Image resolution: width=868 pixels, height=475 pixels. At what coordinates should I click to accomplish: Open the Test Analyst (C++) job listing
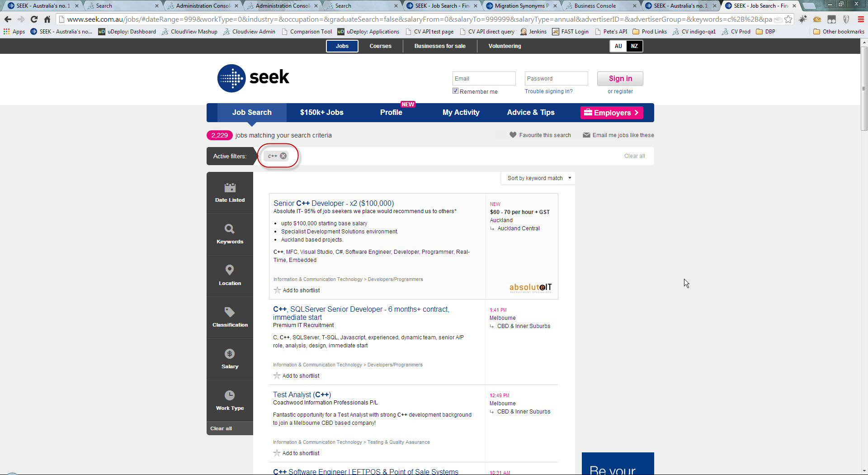click(302, 394)
